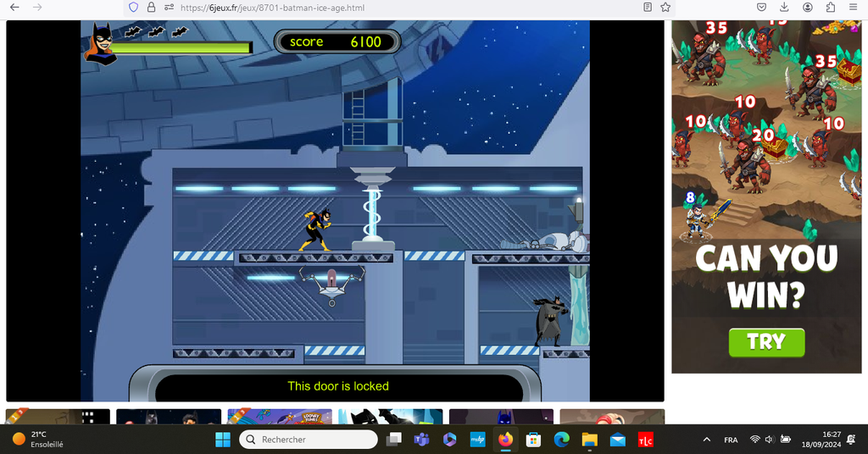
Task: Click the "This door is locked" message
Action: click(x=338, y=386)
